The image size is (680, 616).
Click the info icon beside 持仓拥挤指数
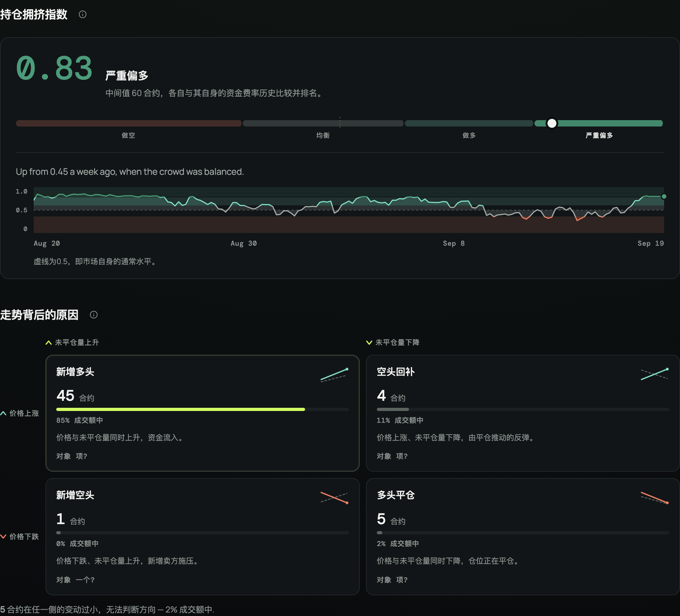point(83,15)
